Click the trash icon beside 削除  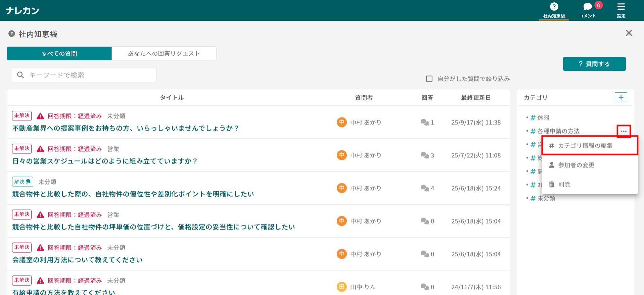click(551, 184)
